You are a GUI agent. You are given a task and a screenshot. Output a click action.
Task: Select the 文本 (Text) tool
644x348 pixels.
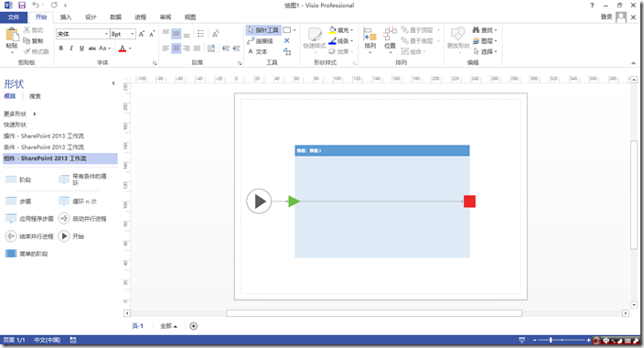click(258, 51)
